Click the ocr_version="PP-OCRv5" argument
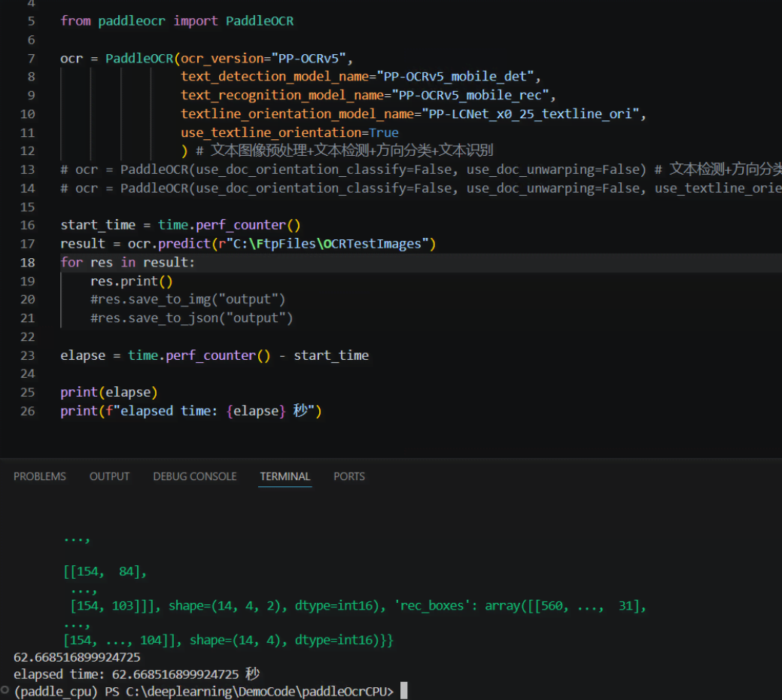The height and width of the screenshot is (700, 782). (263, 59)
